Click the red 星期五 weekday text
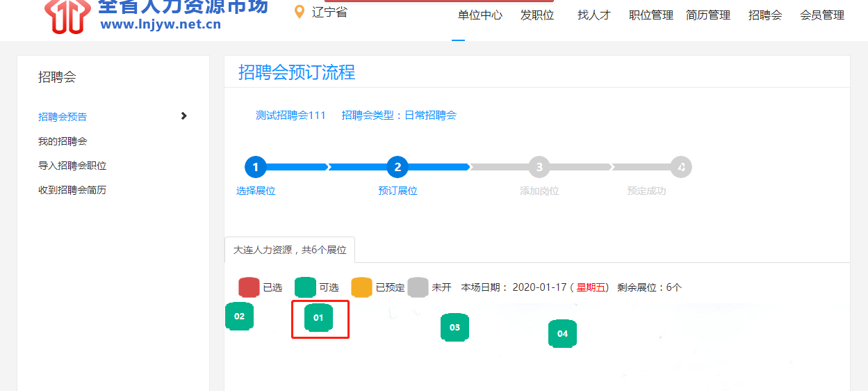Image resolution: width=868 pixels, height=391 pixels. pyautogui.click(x=591, y=287)
